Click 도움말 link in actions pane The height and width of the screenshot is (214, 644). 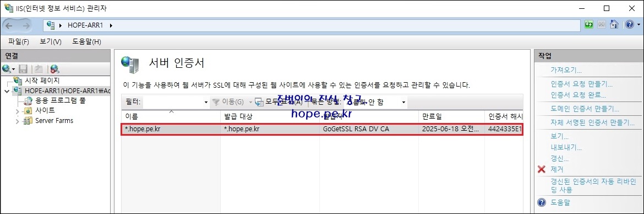point(560,202)
